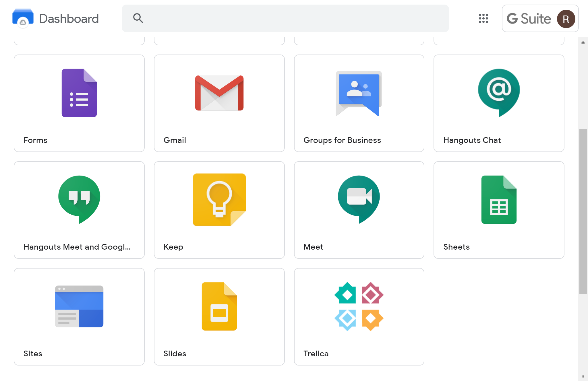The image size is (588, 381).
Task: Open the Keep lightbulb icon
Action: tap(219, 200)
